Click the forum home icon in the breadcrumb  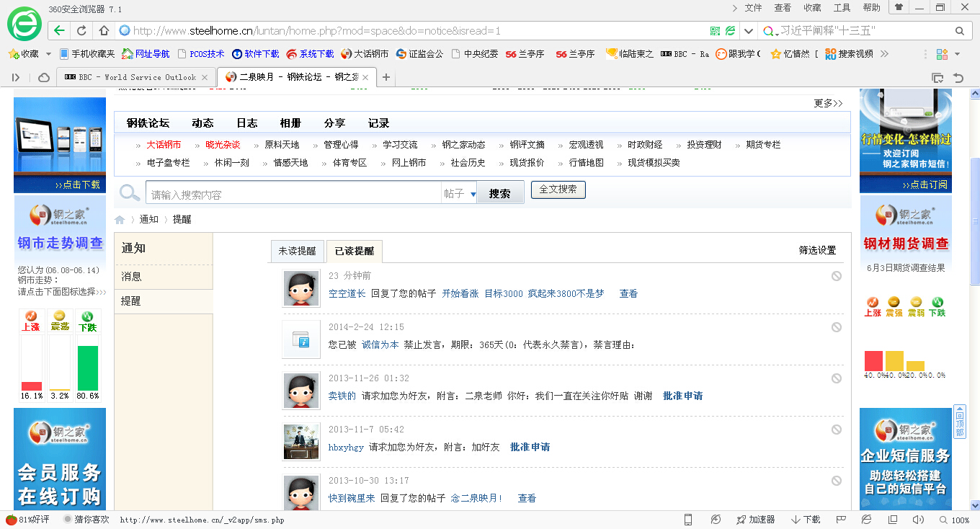120,220
